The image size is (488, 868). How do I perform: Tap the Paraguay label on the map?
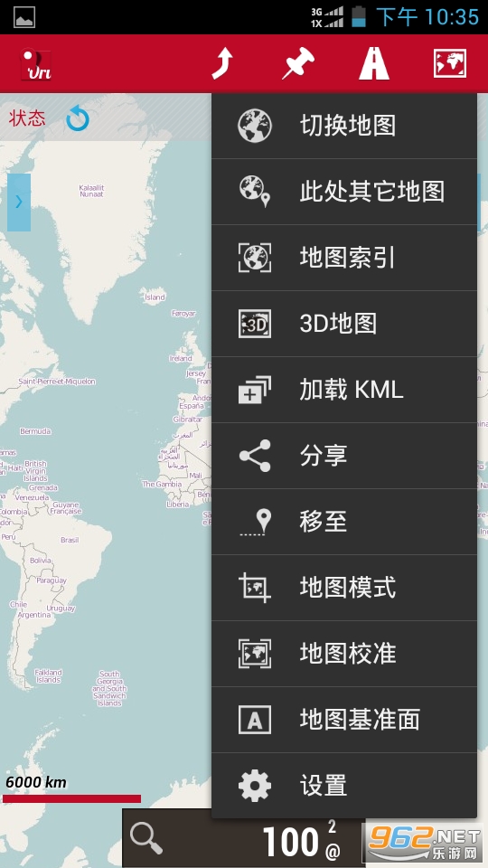(x=52, y=580)
